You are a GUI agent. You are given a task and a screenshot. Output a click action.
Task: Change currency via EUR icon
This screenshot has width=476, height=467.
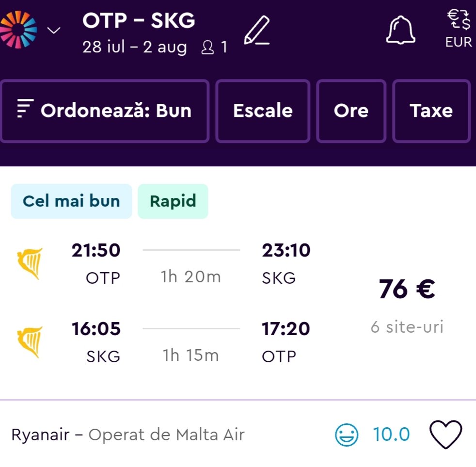(x=459, y=29)
